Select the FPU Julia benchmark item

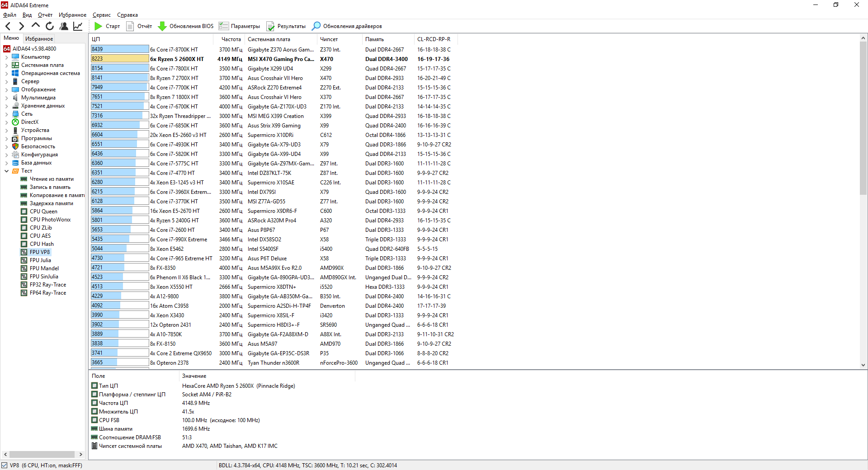click(40, 260)
